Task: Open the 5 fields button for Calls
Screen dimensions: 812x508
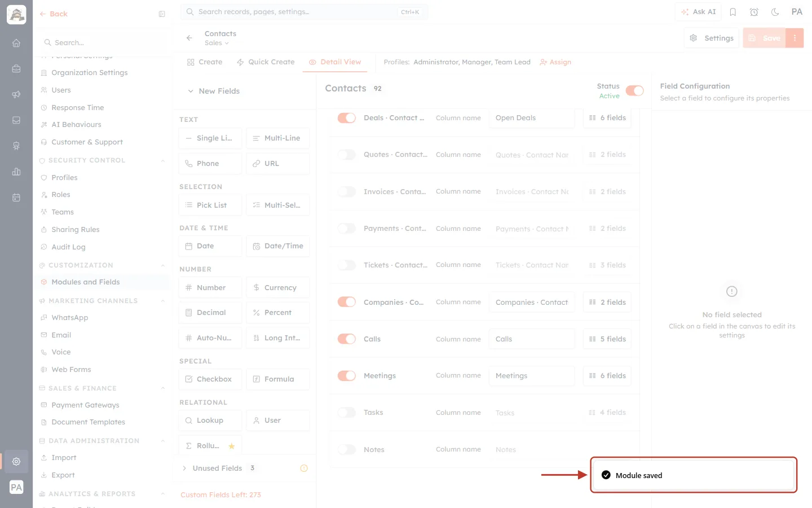Action: click(607, 339)
